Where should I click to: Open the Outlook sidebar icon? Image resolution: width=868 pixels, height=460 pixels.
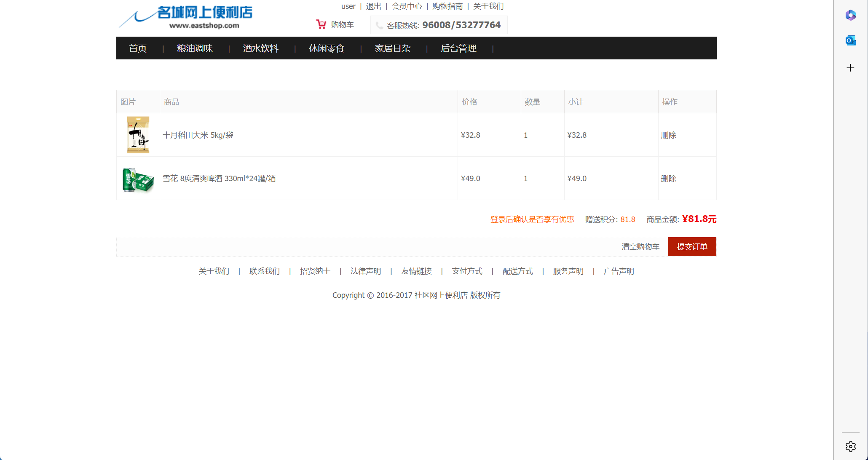tap(850, 40)
